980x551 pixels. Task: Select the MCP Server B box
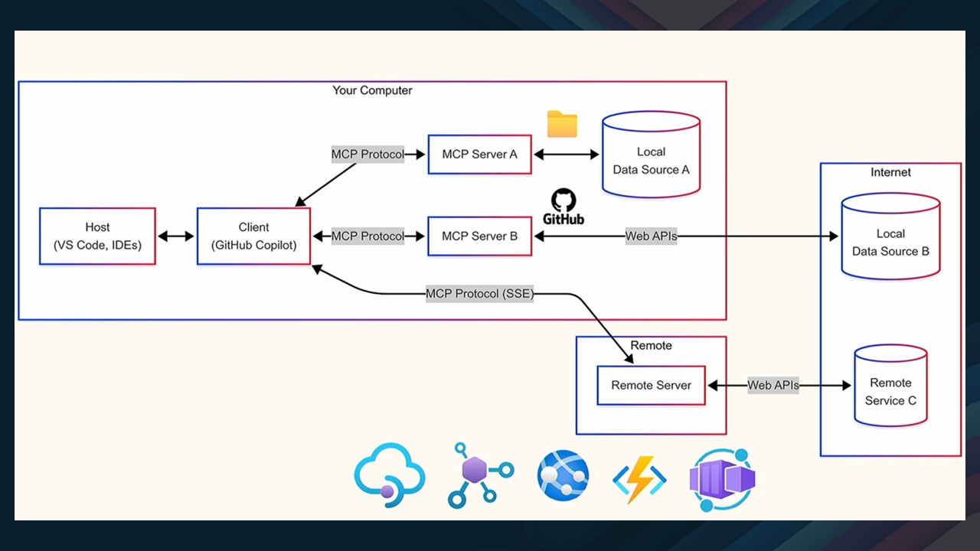pos(479,236)
